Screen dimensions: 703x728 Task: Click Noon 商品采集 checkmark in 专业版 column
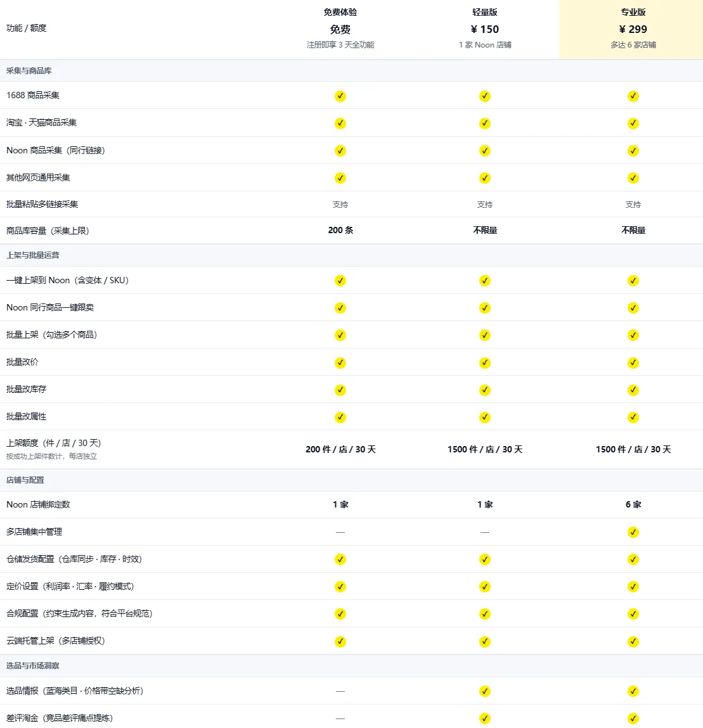(x=633, y=151)
